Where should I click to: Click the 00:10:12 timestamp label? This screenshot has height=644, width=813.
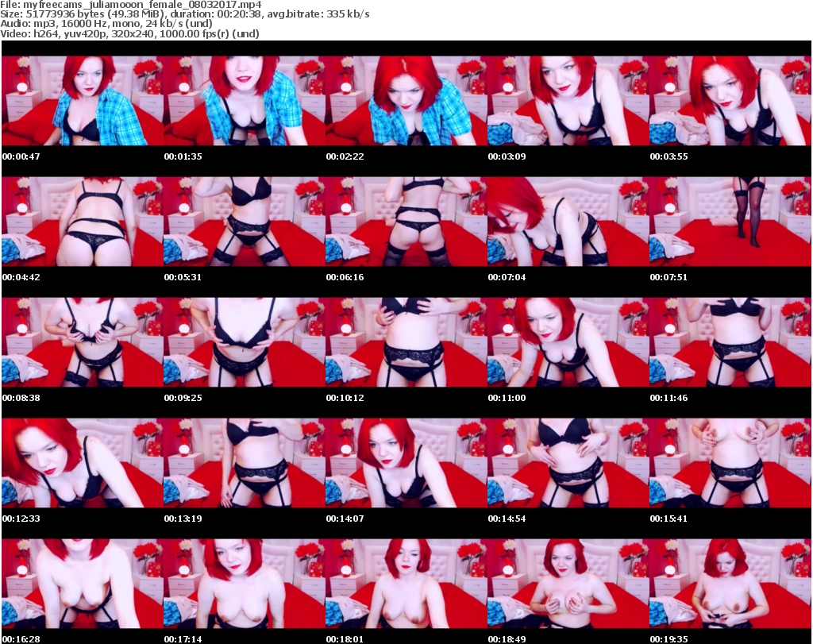click(x=345, y=398)
